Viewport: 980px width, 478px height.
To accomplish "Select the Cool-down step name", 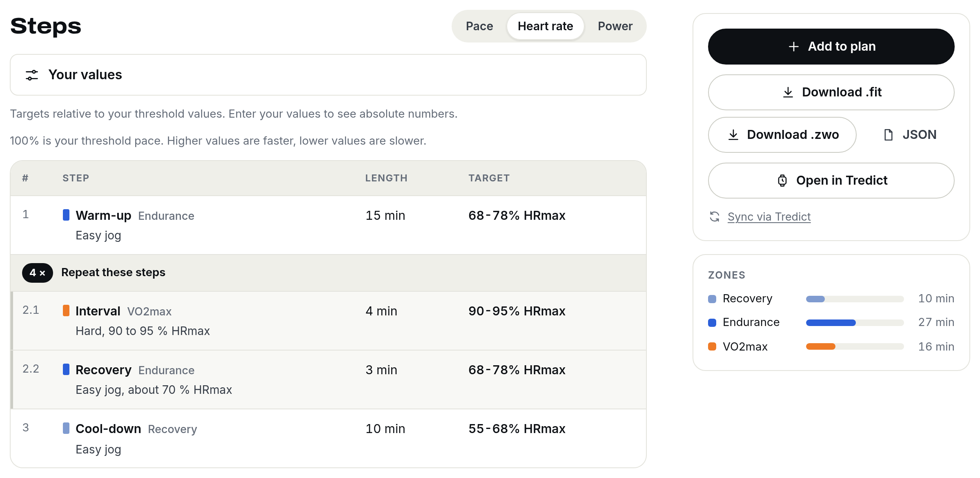I will tap(108, 429).
